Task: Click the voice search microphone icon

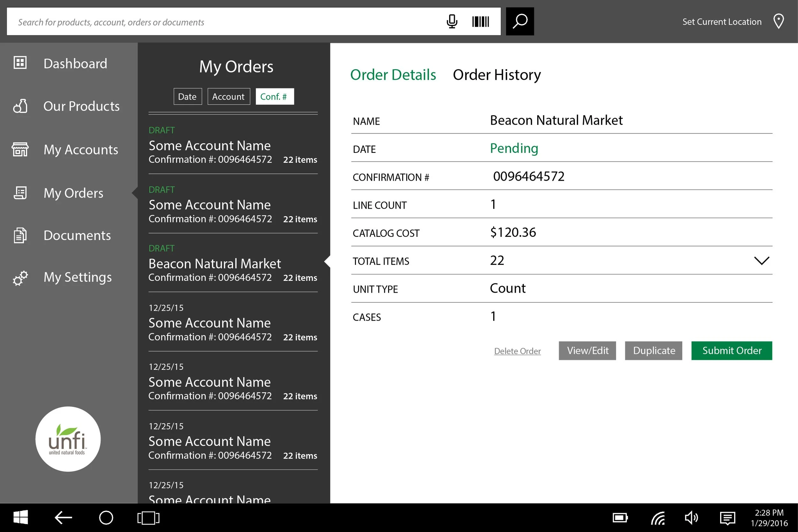Action: [452, 21]
